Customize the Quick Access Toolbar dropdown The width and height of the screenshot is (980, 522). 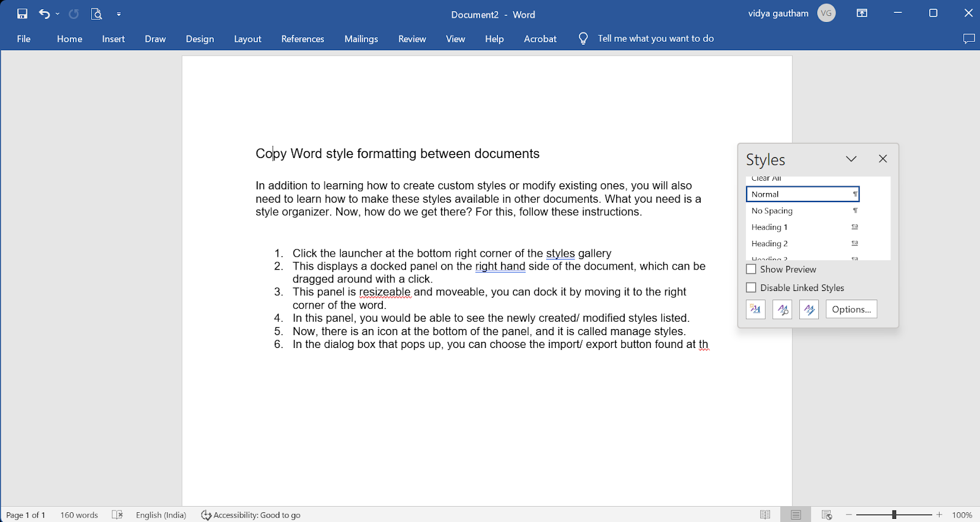click(119, 13)
